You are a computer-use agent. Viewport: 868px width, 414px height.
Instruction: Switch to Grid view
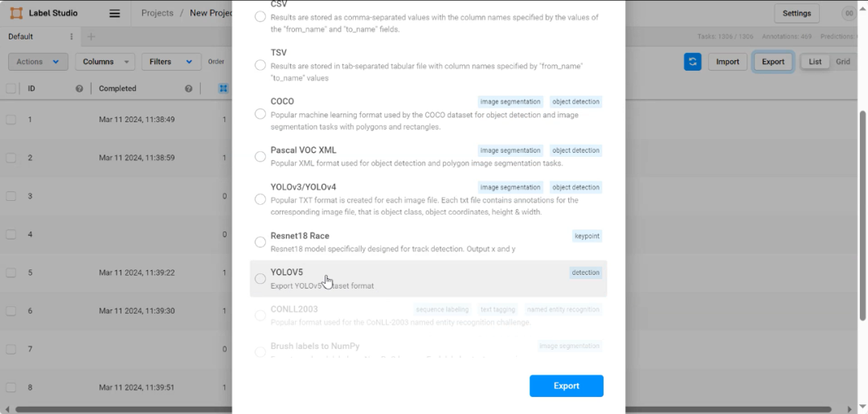pyautogui.click(x=843, y=62)
